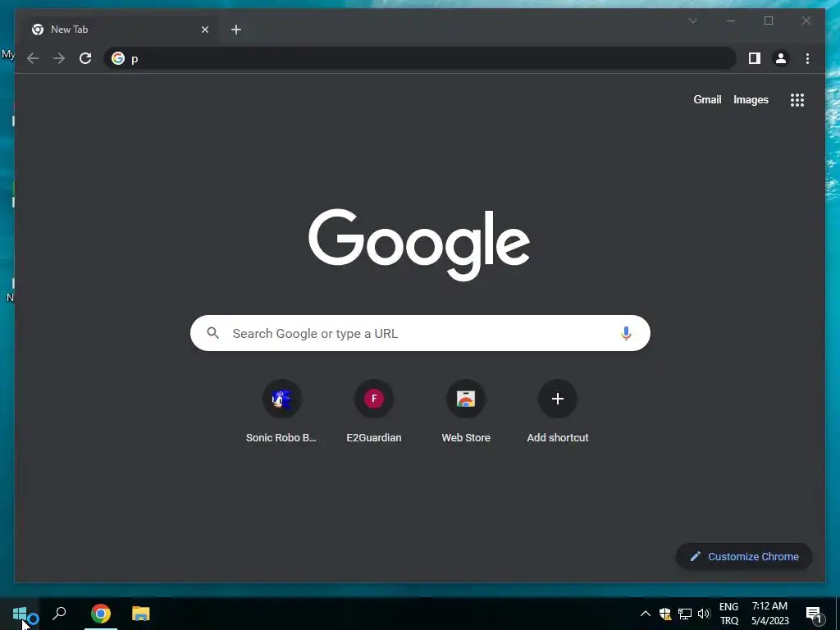
Task: Open the network tray icon
Action: [685, 614]
